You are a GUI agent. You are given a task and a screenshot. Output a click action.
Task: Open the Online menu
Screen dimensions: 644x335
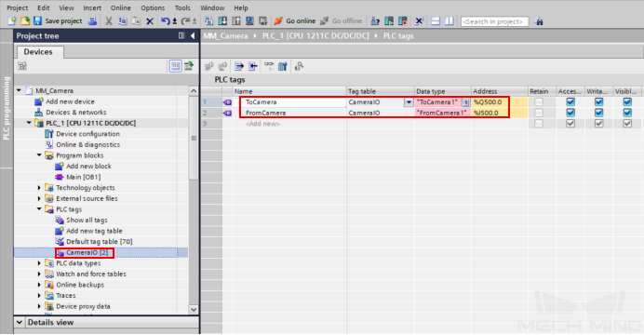coord(120,7)
